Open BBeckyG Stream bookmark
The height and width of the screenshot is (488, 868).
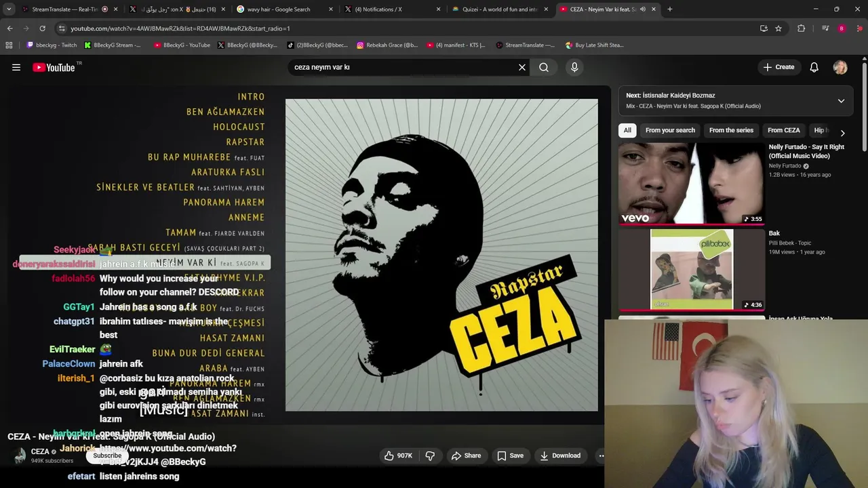pyautogui.click(x=113, y=45)
